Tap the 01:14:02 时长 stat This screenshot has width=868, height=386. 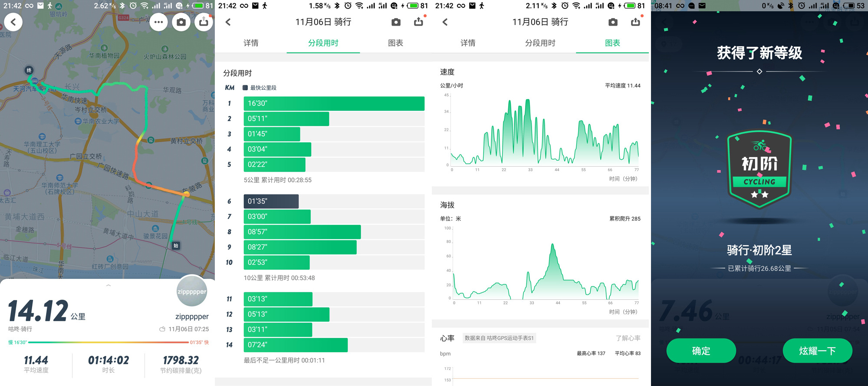108,364
